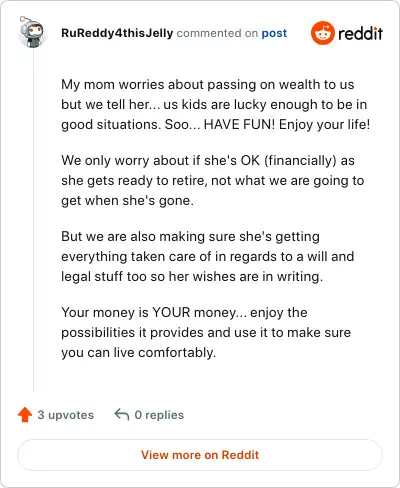Click the vertical comment thread line
The image size is (400, 488).
coord(33,220)
